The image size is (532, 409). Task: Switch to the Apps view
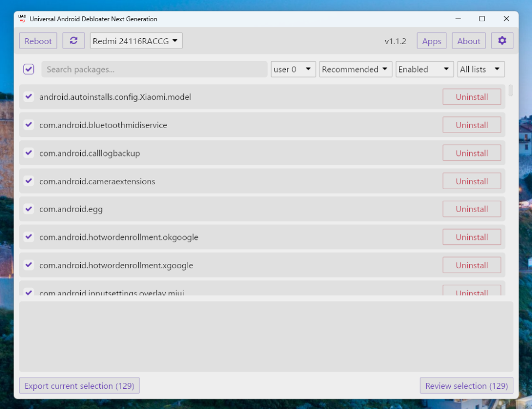pos(432,41)
